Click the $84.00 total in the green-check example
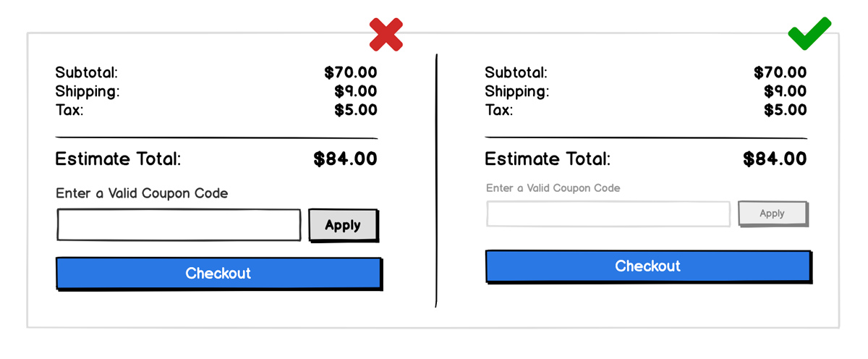 pos(775,159)
